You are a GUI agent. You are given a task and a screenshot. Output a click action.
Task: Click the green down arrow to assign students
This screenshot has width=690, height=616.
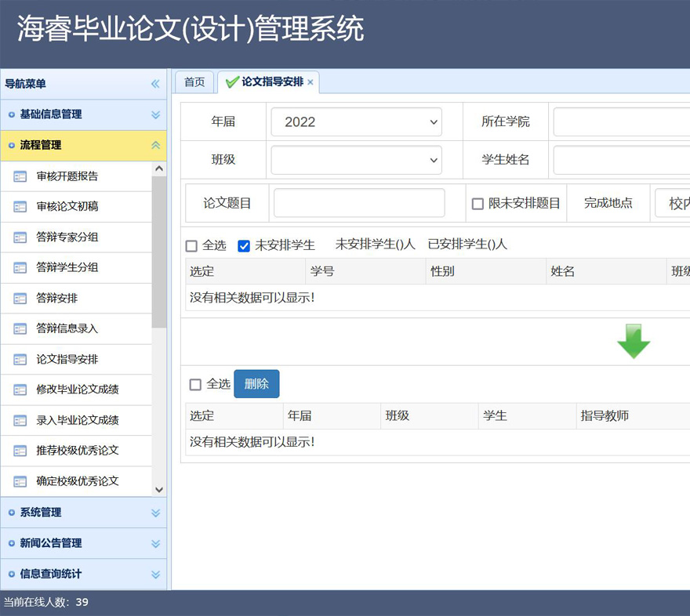coord(634,342)
